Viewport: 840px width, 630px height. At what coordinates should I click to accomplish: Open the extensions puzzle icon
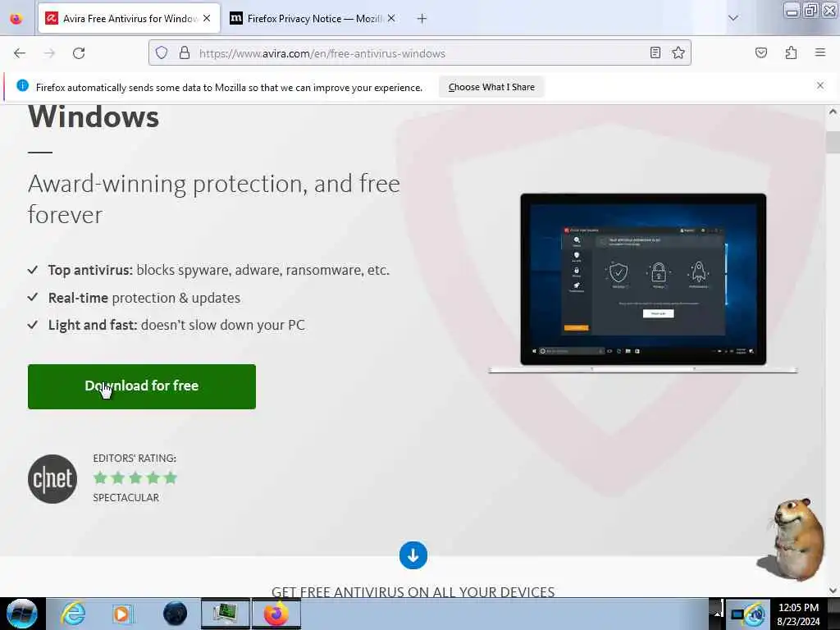pos(791,52)
